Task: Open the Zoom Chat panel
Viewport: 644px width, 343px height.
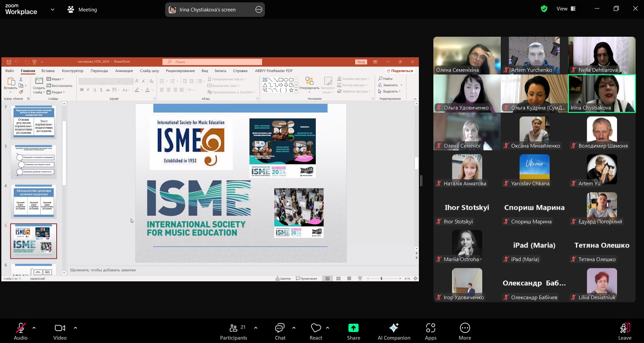Action: (x=280, y=332)
